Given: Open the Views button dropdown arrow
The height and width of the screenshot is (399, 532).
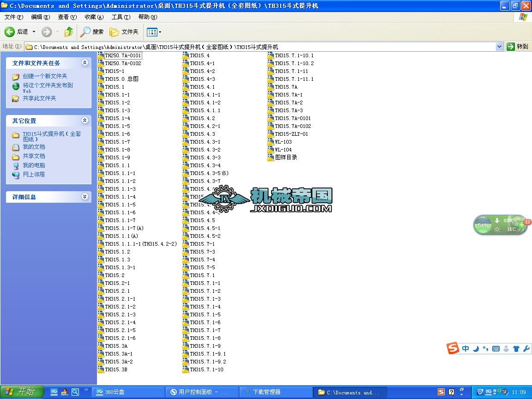Looking at the screenshot, I should pos(160,32).
